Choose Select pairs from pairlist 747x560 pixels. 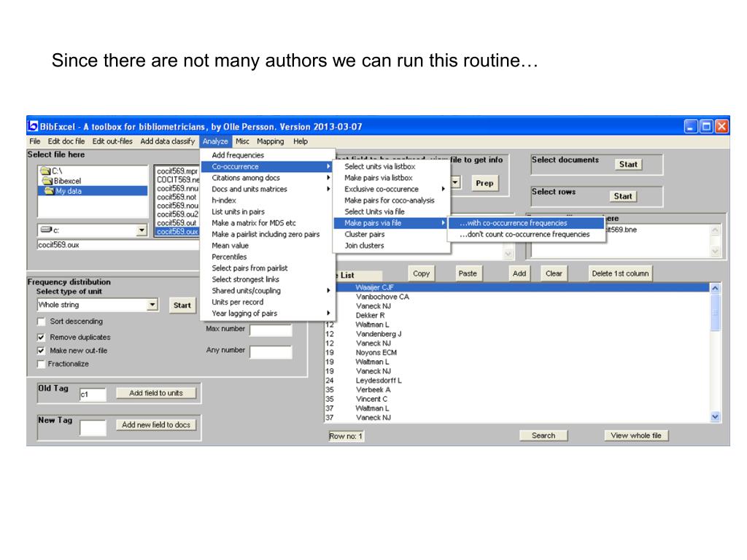pos(267,268)
